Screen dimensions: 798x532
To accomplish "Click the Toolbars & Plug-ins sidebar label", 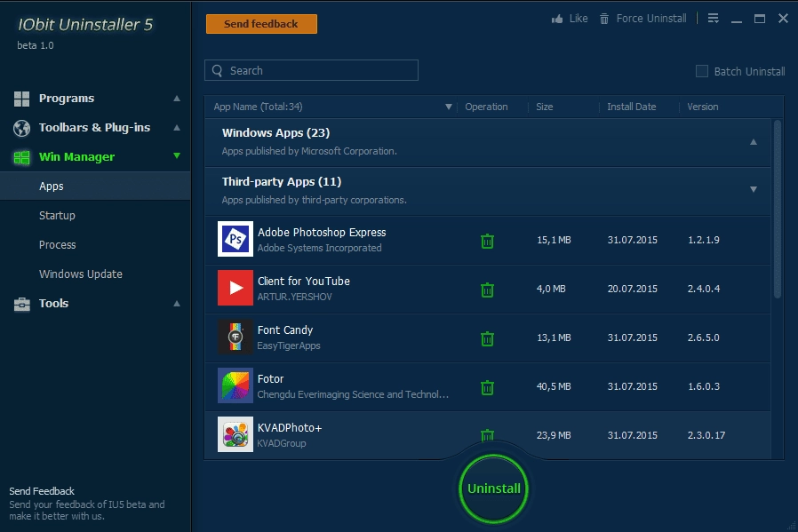I will click(95, 128).
